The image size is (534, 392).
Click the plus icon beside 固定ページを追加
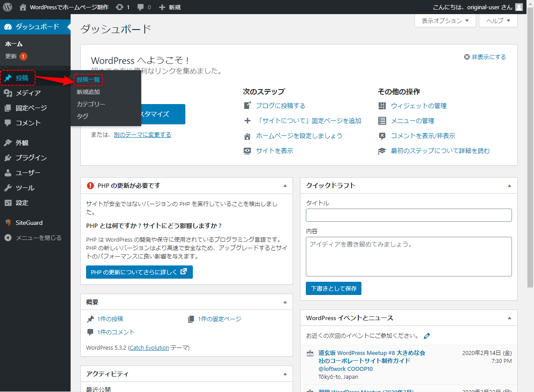pos(247,121)
